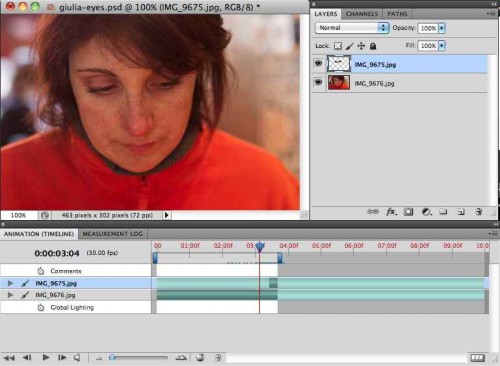The width and height of the screenshot is (500, 366).
Task: Expand IMG_9675.jpg timeline track
Action: pyautogui.click(x=11, y=283)
